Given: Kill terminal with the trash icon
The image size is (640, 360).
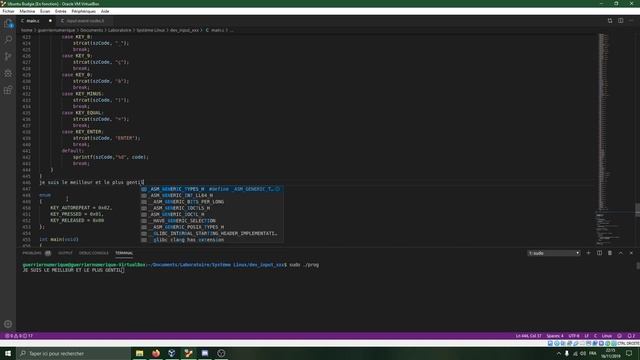Looking at the screenshot, I should [610, 253].
